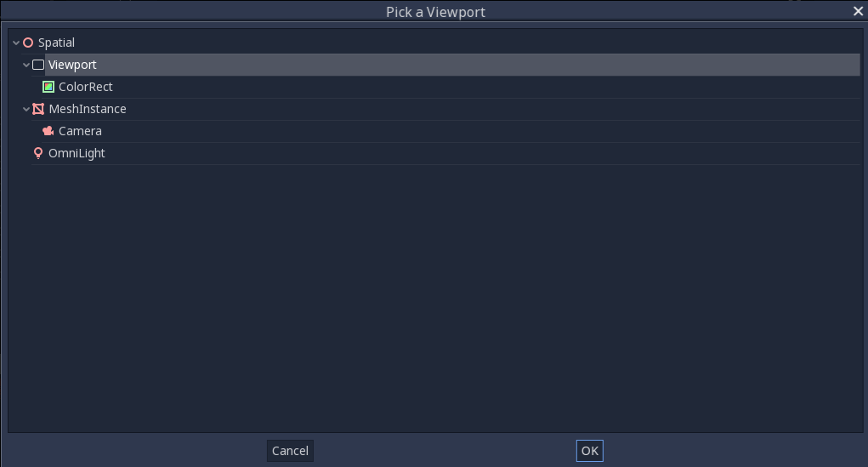Click empty space in the node tree
Viewport: 868px width, 467px height.
click(x=435, y=299)
